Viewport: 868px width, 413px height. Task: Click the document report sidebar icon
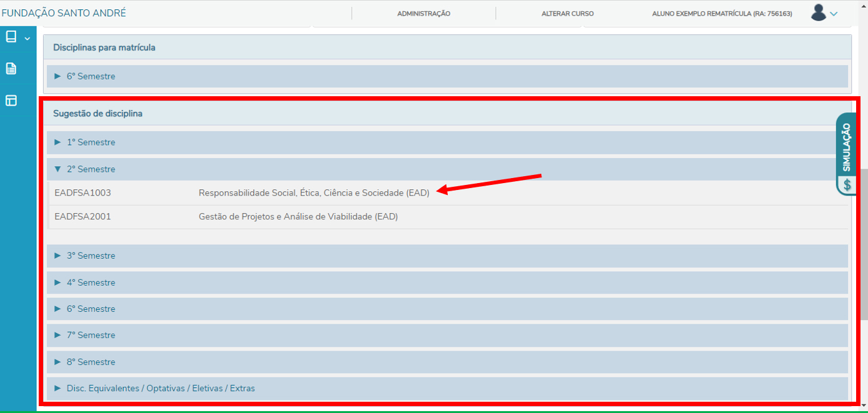click(11, 69)
